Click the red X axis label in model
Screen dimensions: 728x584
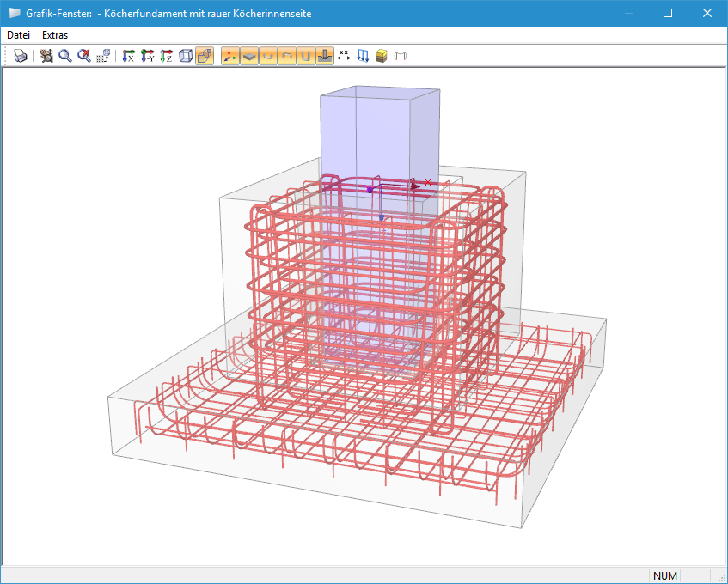click(428, 182)
